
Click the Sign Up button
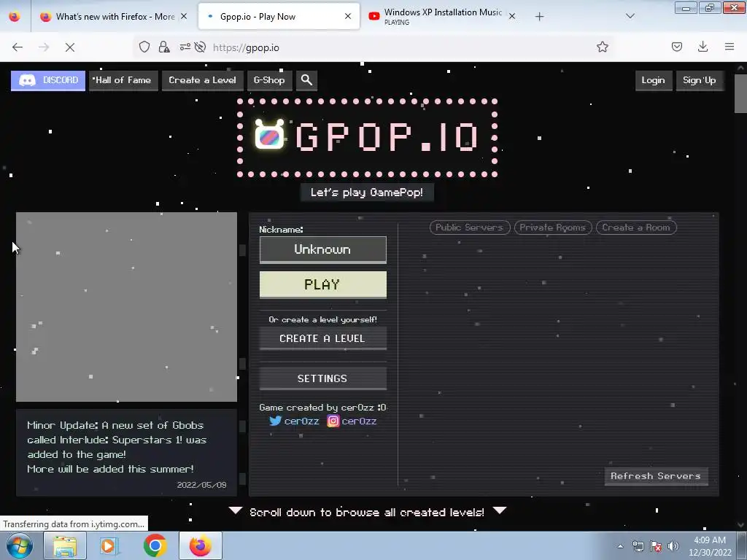click(x=700, y=80)
